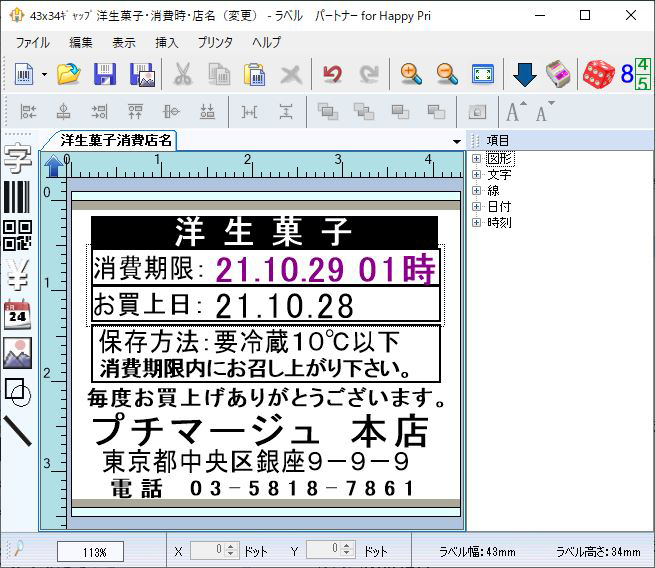The height and width of the screenshot is (568, 655).
Task: Select the 洋生菓子 title on label
Action: click(264, 232)
